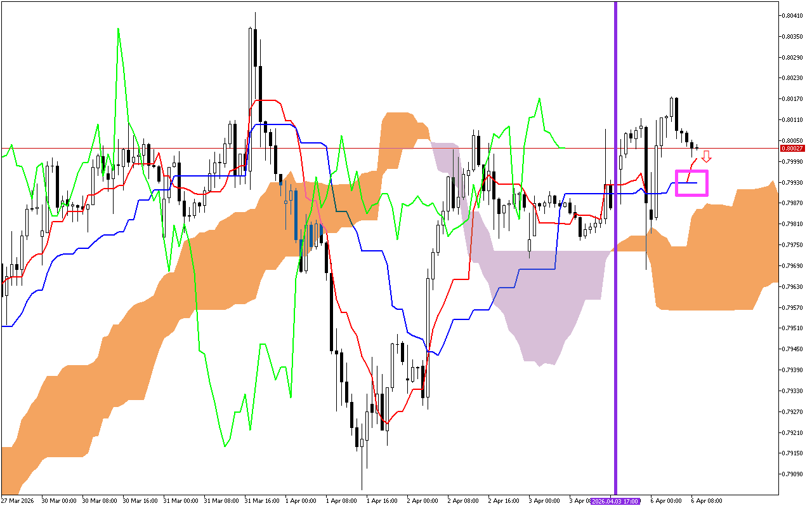The image size is (812, 508).
Task: Click the 27 Mar 2026 time axis label
Action: [19, 500]
